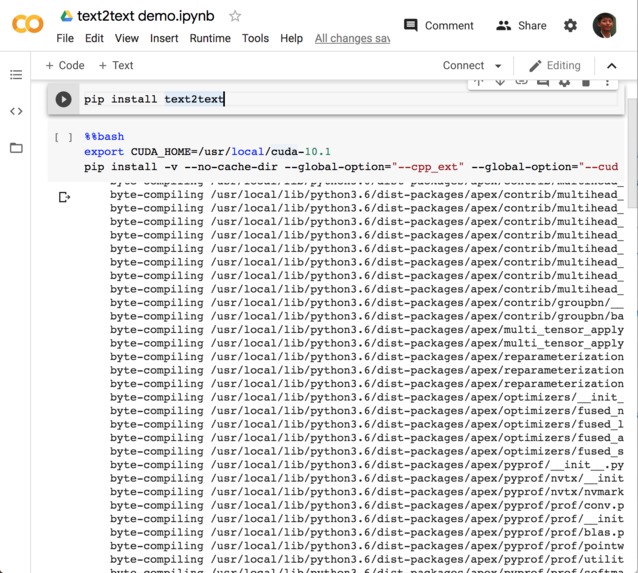
Task: Click output line ending in contrib/groupbn/ba
Action: pyautogui.click(x=367, y=316)
